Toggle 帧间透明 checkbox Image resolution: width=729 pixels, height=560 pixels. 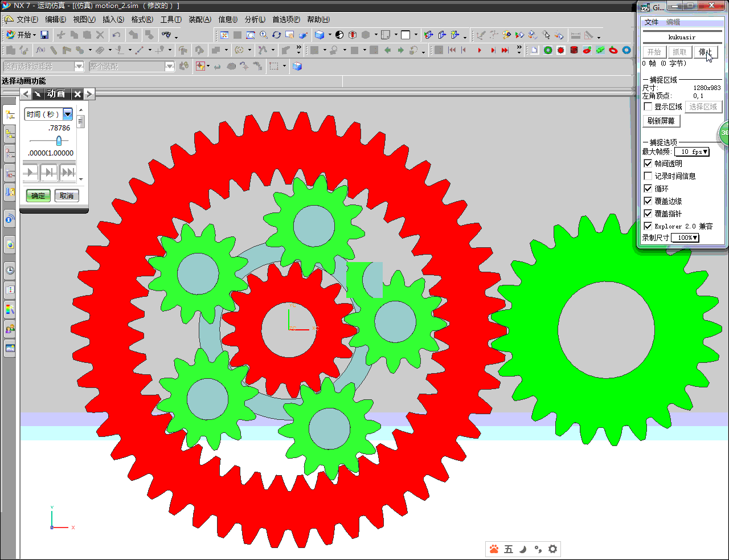click(648, 163)
